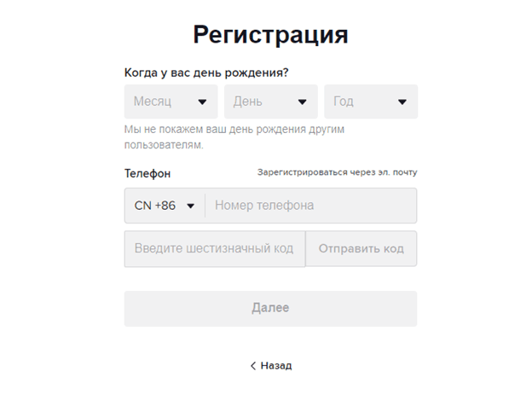This screenshot has height=412, width=532.
Task: Click 'Зарегистрироваться через эл. почту' link
Action: [x=337, y=172]
